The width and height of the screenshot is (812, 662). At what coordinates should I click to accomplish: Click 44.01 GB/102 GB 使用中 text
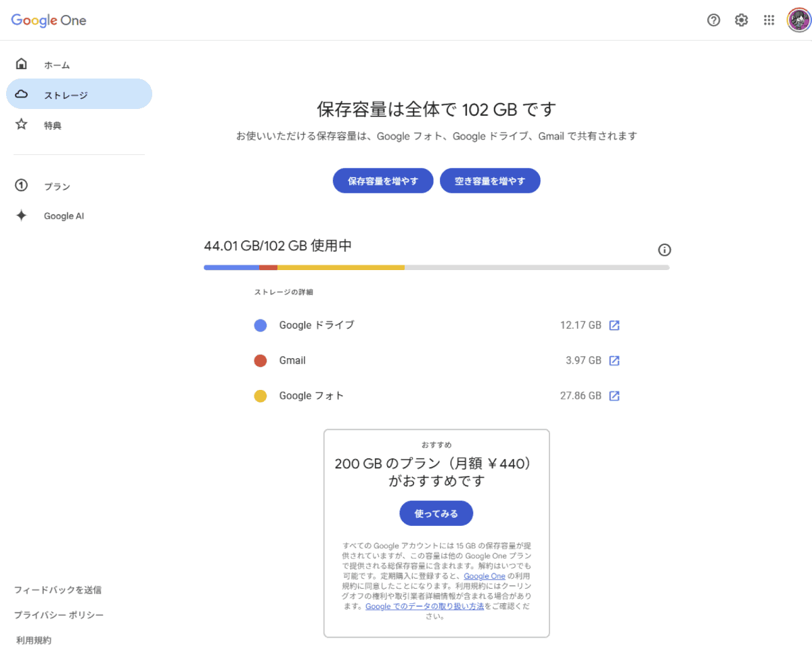(x=278, y=246)
